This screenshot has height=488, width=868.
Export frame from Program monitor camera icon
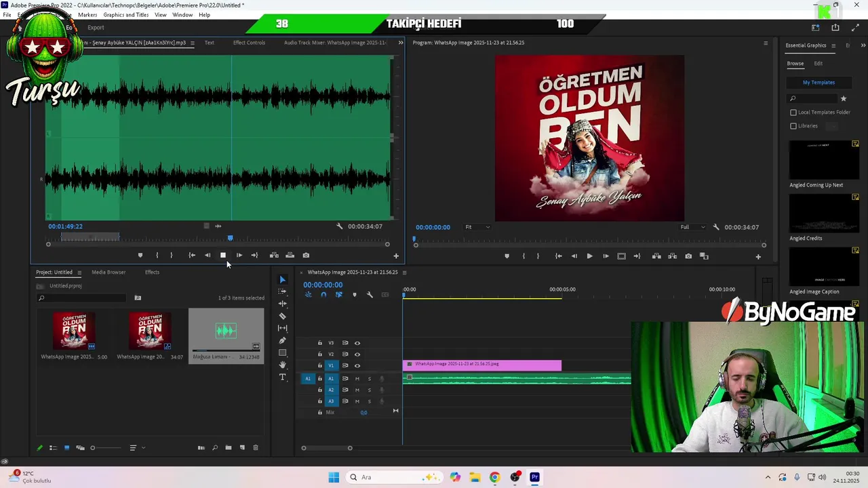pyautogui.click(x=688, y=256)
